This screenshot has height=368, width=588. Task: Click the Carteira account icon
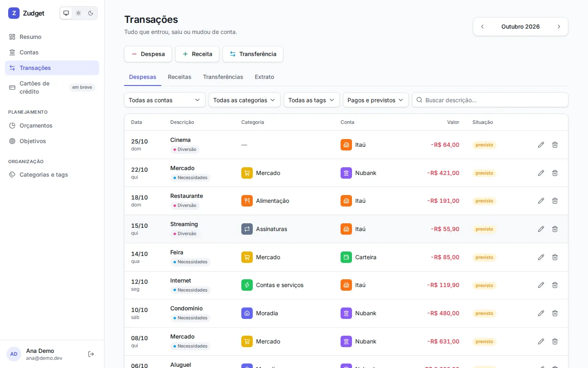(346, 257)
